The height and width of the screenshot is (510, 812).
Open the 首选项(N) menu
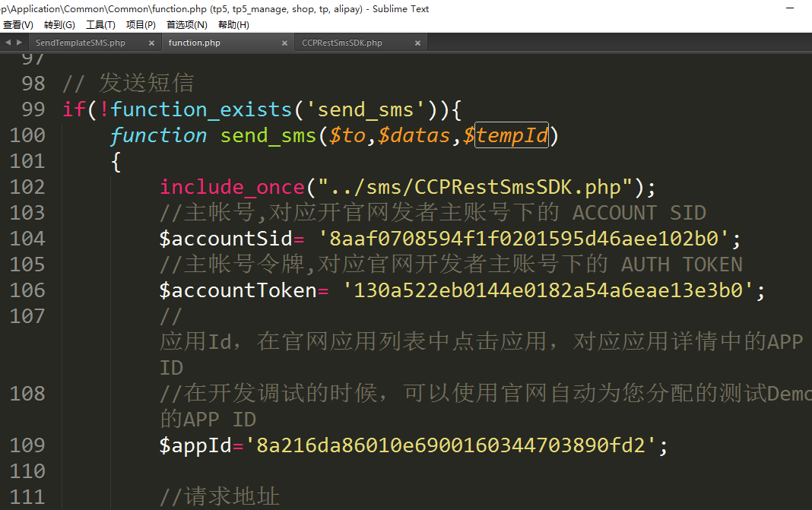click(x=186, y=25)
